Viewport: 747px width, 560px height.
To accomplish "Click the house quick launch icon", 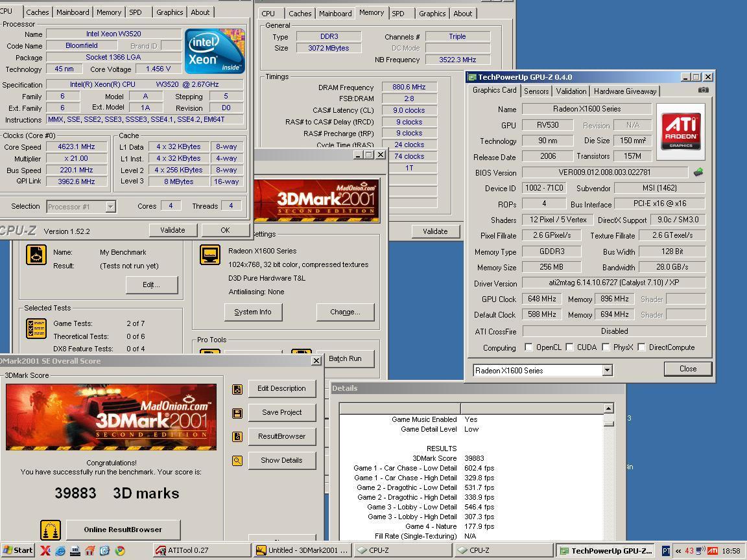I will pyautogui.click(x=90, y=551).
